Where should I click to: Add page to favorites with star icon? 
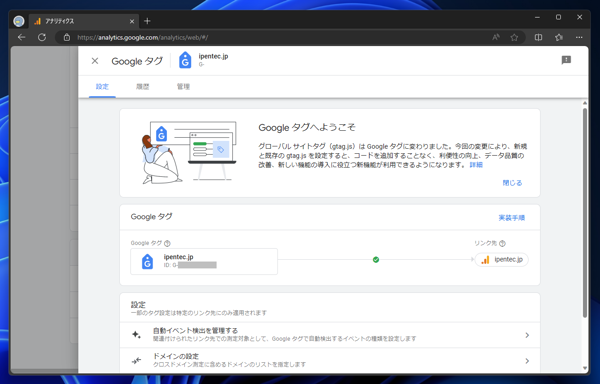point(514,37)
